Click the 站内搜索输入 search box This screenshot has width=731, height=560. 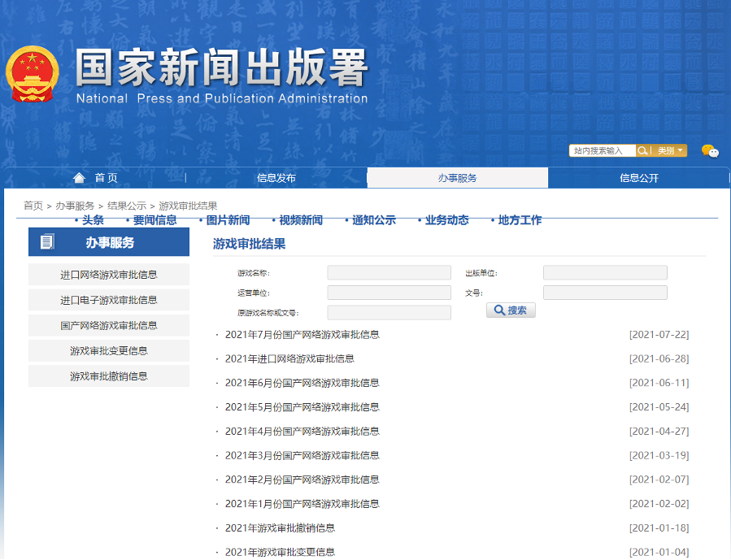point(602,151)
